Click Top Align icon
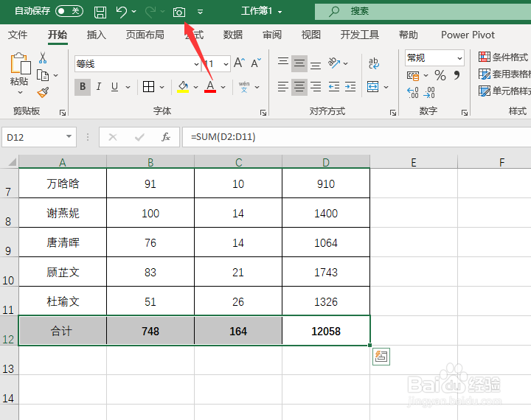 click(x=283, y=63)
